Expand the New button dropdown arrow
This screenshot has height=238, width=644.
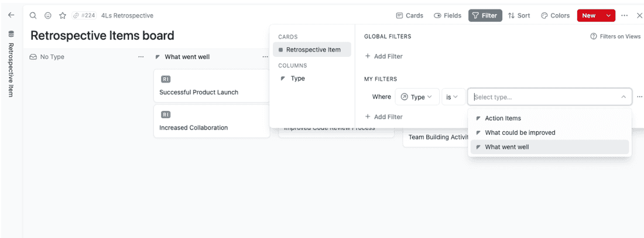[x=609, y=16]
